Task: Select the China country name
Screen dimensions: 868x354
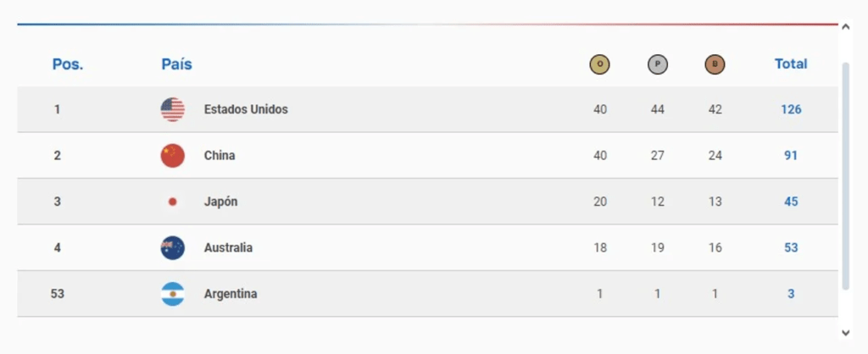Action: pos(220,156)
